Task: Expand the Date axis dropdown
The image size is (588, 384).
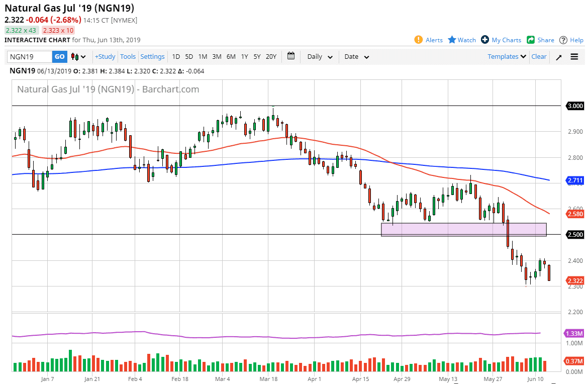Action: (357, 57)
